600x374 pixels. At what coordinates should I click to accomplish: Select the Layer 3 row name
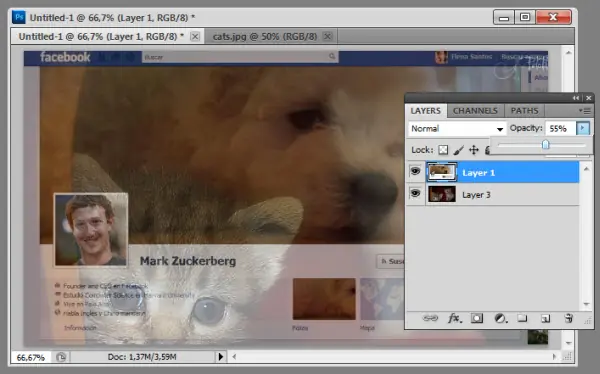tap(476, 195)
